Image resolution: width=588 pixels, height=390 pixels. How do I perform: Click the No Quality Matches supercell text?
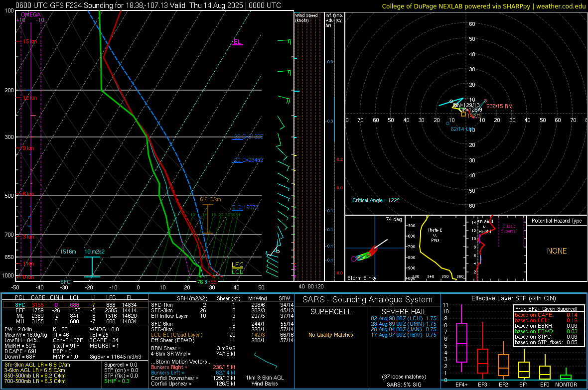click(x=331, y=335)
